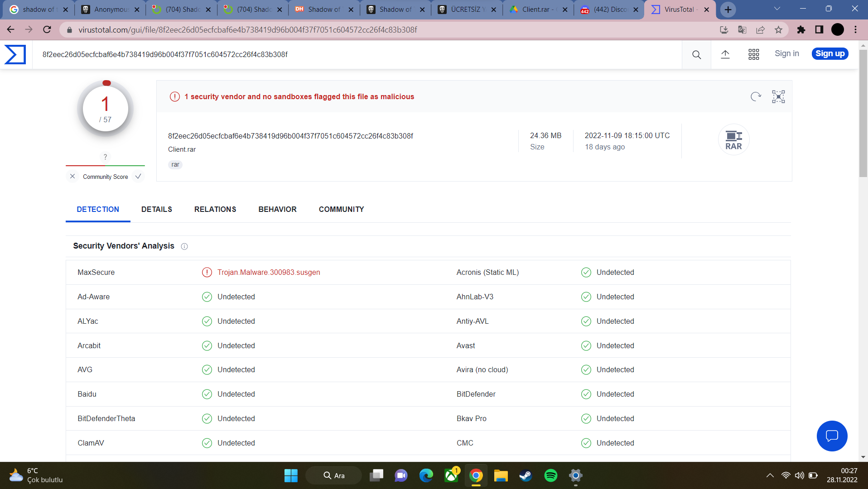
Task: Click the Ara search box on taskbar
Action: pyautogui.click(x=334, y=475)
